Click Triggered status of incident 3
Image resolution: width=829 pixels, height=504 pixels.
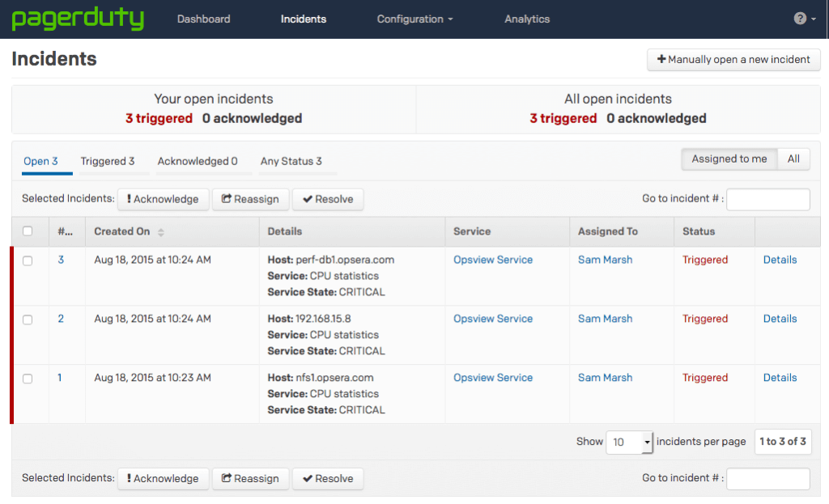705,260
